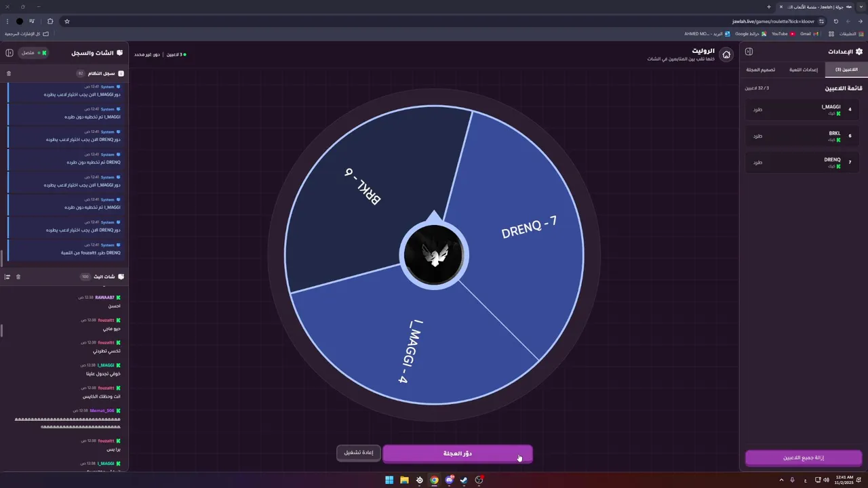Screen dimensions: 868x488
Task: Click the إعادة تشغيل restart button
Action: pyautogui.click(x=359, y=453)
